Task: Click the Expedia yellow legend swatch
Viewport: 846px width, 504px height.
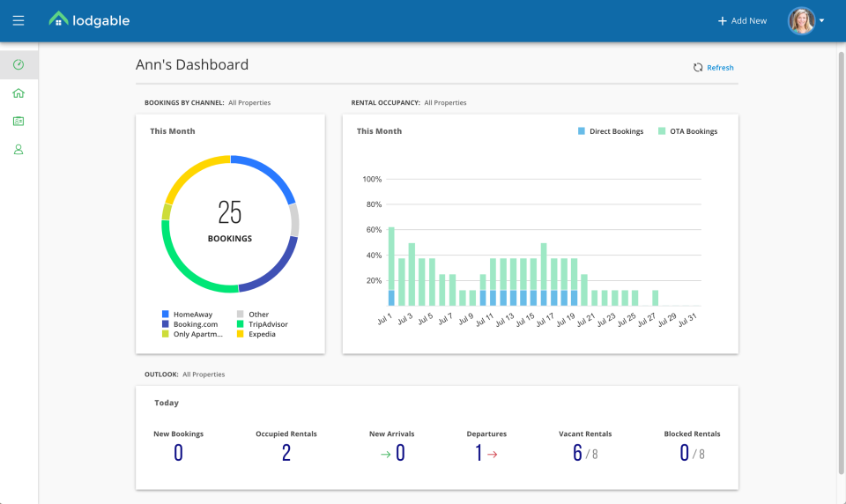Action: pyautogui.click(x=241, y=335)
